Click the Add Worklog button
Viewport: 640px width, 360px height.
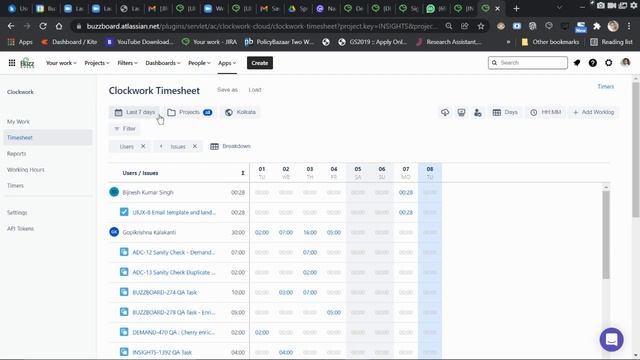[593, 112]
